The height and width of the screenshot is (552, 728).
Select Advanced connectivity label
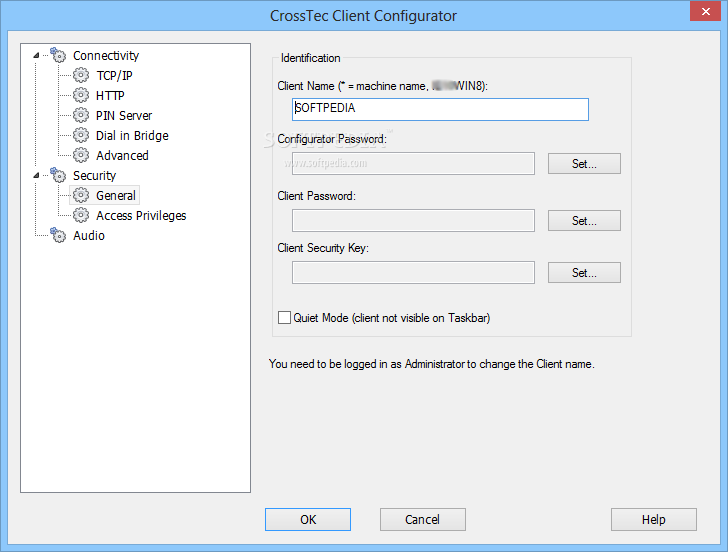point(122,156)
